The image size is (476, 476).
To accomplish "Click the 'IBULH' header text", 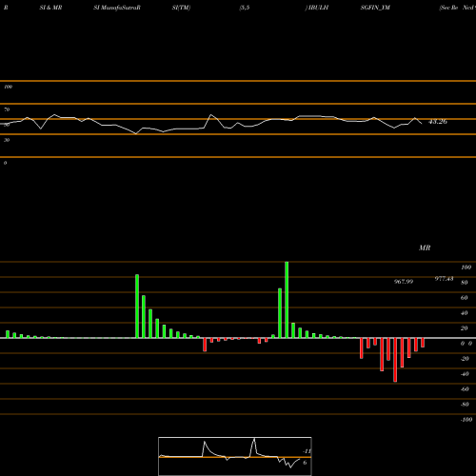I will pyautogui.click(x=318, y=8).
